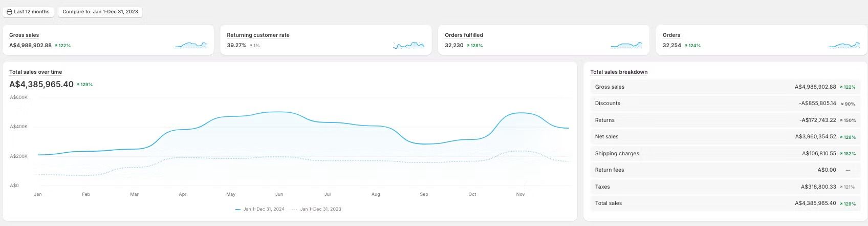Click the green up-arrow next to A$4,385,965.40 headline

click(x=78, y=85)
